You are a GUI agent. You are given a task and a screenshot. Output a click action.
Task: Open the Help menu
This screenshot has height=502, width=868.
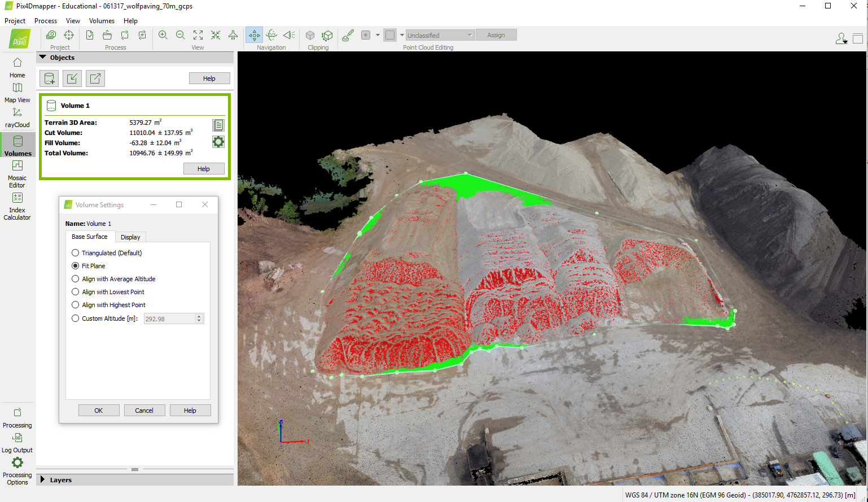(130, 21)
